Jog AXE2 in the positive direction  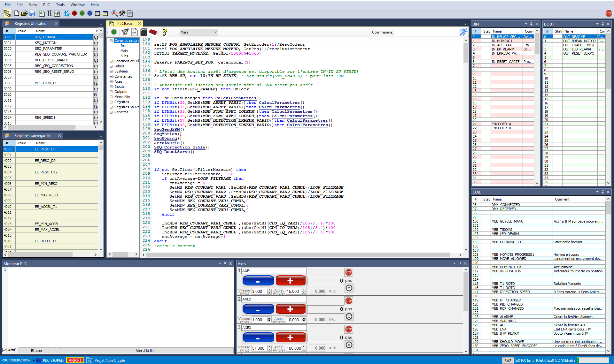click(x=291, y=309)
